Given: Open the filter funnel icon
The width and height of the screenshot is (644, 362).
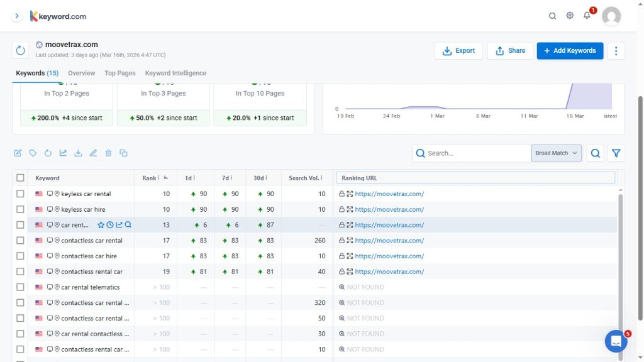Looking at the screenshot, I should point(616,153).
